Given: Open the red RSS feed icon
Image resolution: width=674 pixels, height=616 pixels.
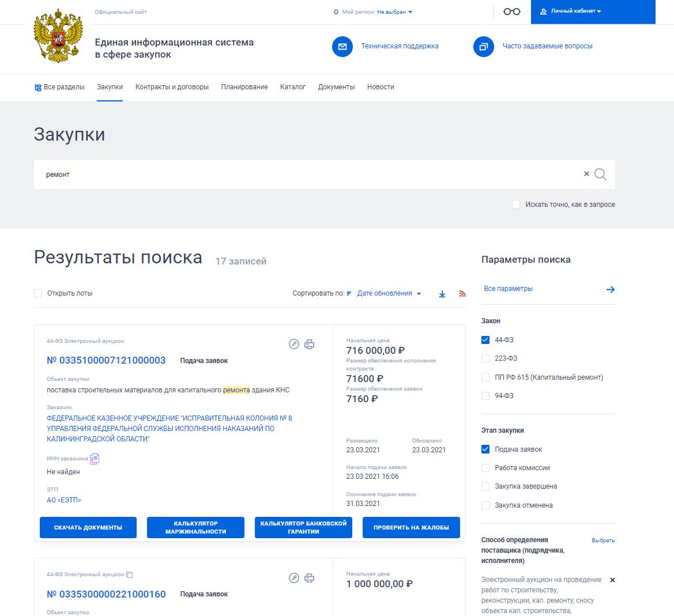Looking at the screenshot, I should click(462, 294).
